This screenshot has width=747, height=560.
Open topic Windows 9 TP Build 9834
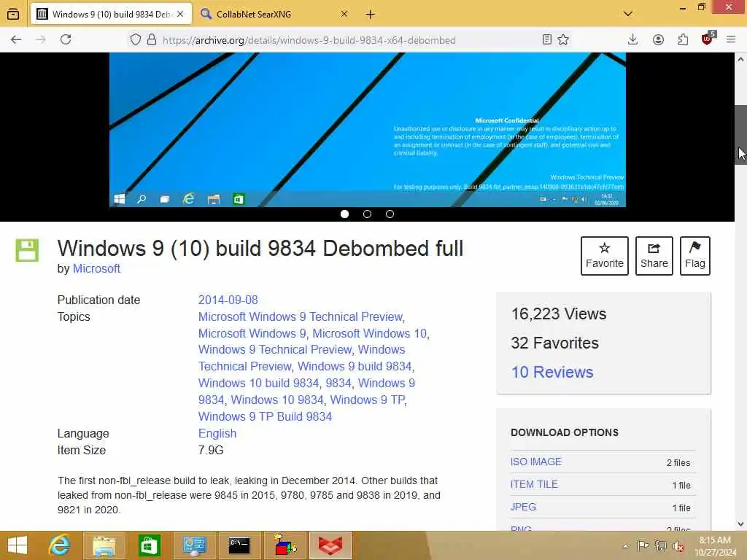click(265, 416)
